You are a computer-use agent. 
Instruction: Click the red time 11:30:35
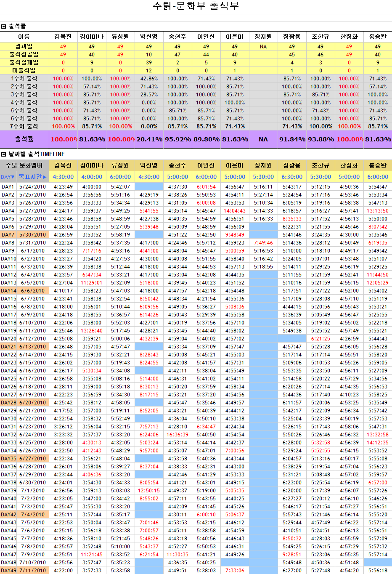[177, 555]
